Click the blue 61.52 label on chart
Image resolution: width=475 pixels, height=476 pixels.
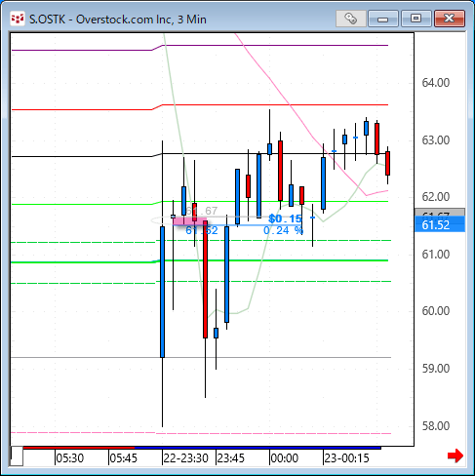(x=202, y=230)
